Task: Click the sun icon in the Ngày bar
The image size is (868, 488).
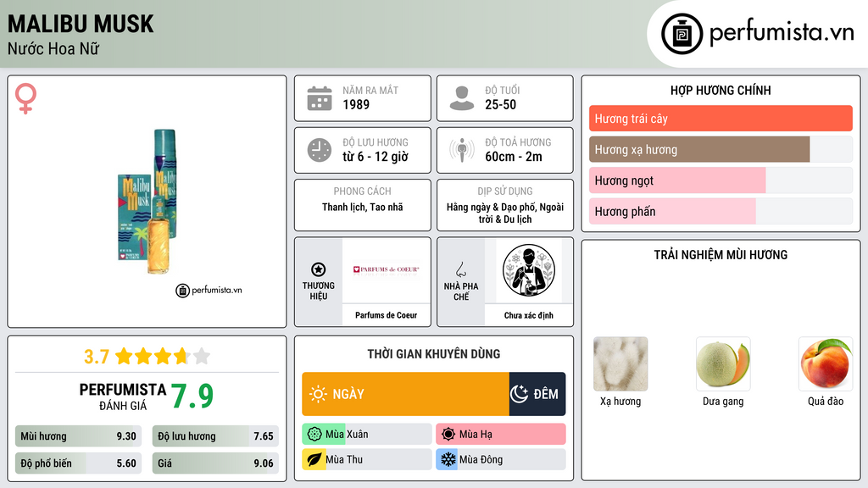Action: click(319, 394)
